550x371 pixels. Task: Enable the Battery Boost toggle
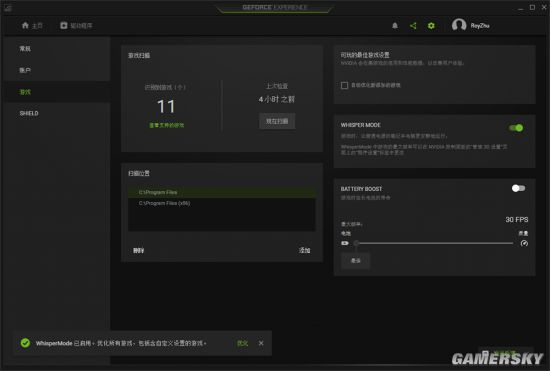click(518, 189)
